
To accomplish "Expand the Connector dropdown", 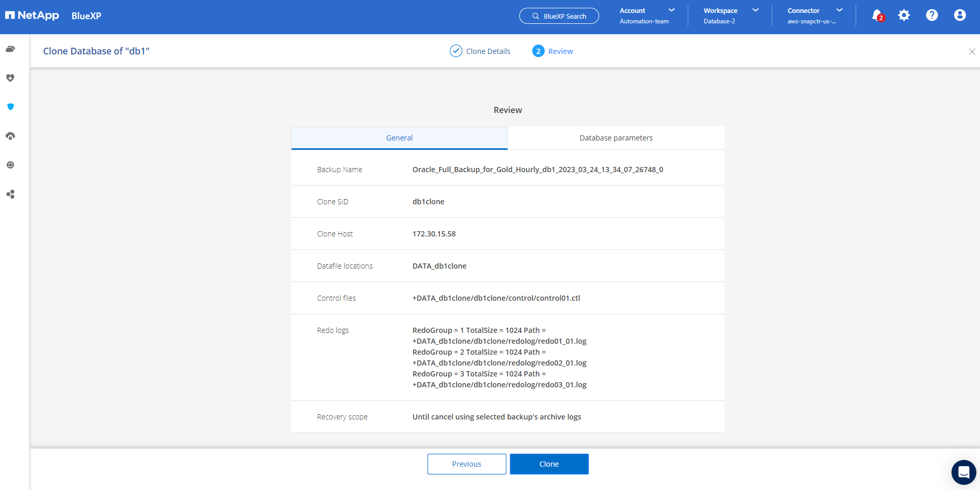I will pyautogui.click(x=815, y=16).
